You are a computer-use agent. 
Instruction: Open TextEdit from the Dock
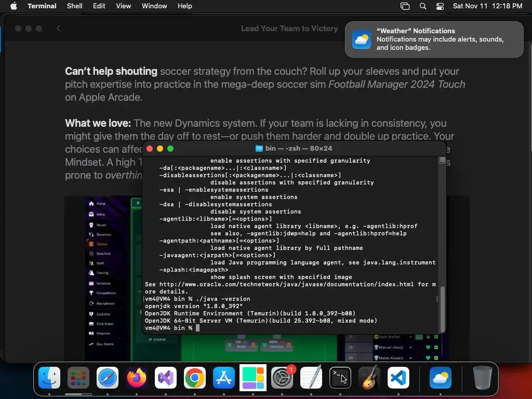click(311, 378)
